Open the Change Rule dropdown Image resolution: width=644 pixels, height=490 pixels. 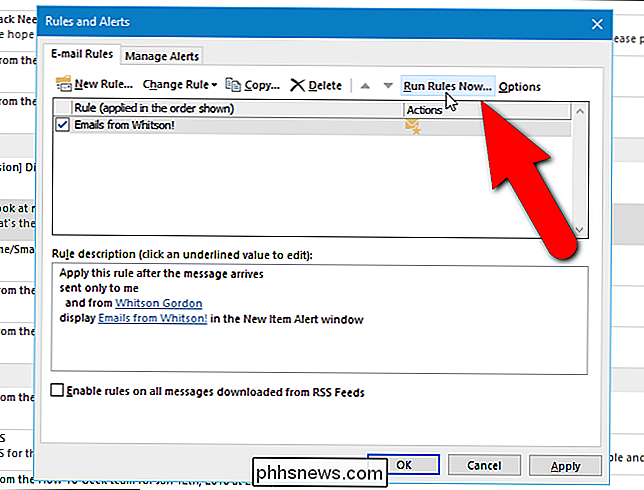[180, 86]
